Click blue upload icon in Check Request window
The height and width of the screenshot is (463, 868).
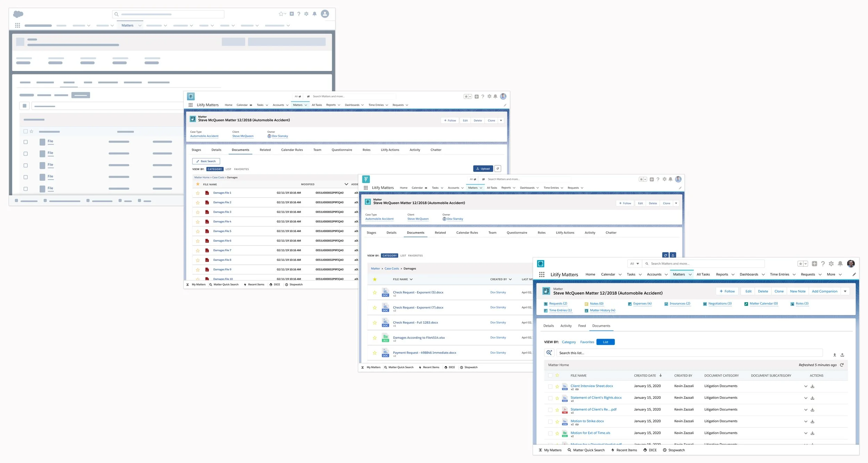point(673,255)
